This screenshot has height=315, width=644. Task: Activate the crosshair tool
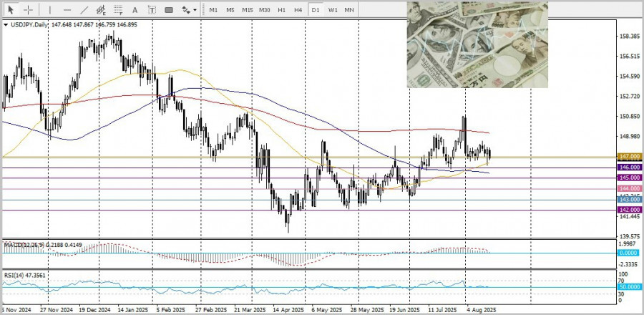click(x=28, y=9)
